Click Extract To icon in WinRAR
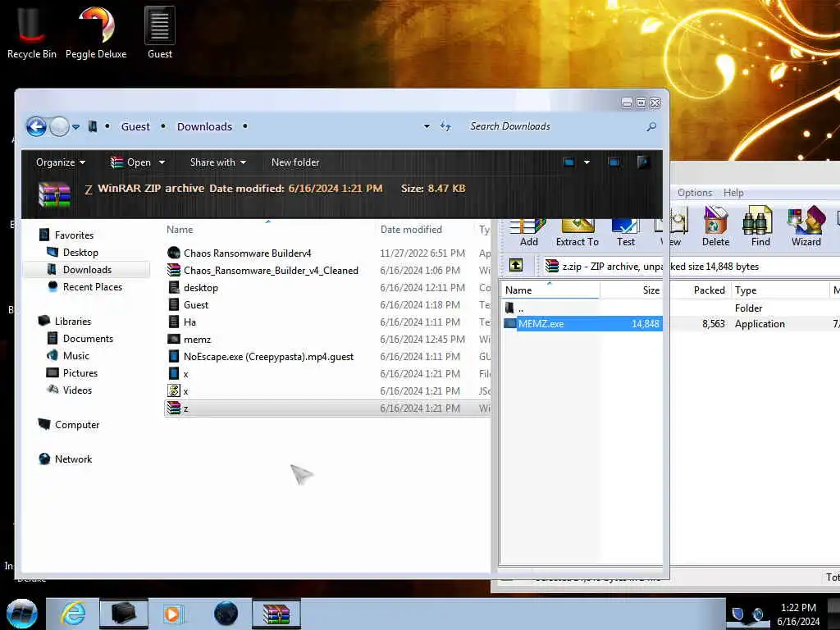Viewport: 840px width, 630px height. tap(577, 232)
